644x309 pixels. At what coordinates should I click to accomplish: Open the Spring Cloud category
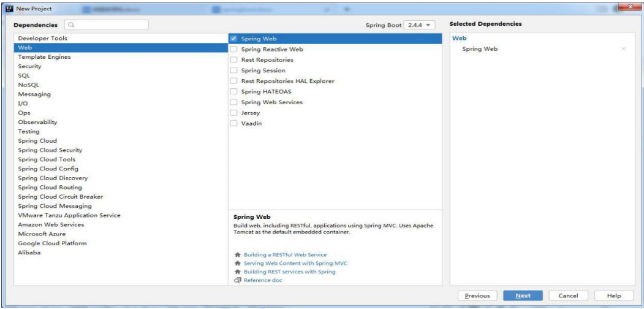[121, 141]
